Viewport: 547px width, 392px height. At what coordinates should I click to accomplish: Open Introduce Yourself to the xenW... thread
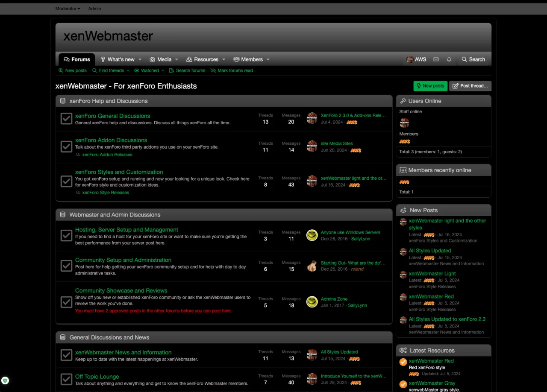[353, 376]
